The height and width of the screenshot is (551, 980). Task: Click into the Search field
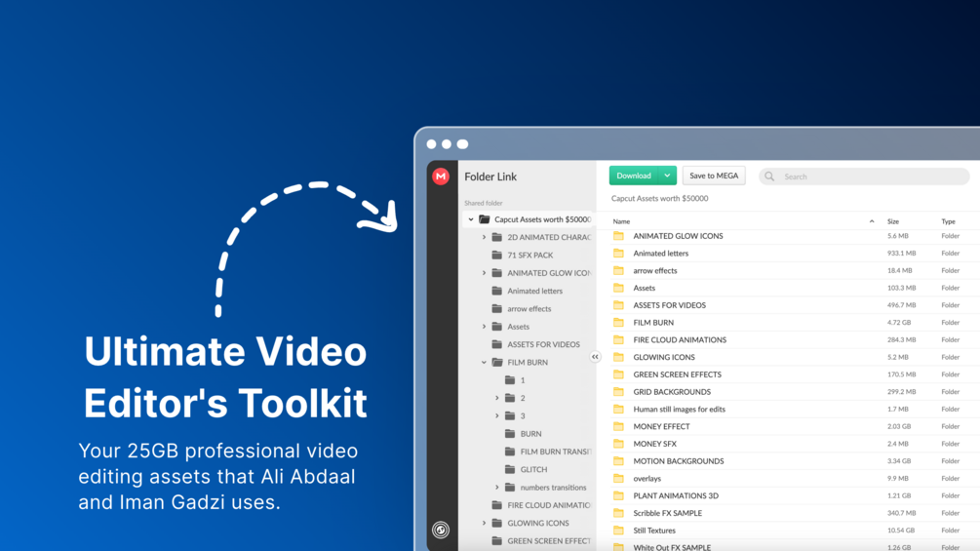(x=864, y=177)
